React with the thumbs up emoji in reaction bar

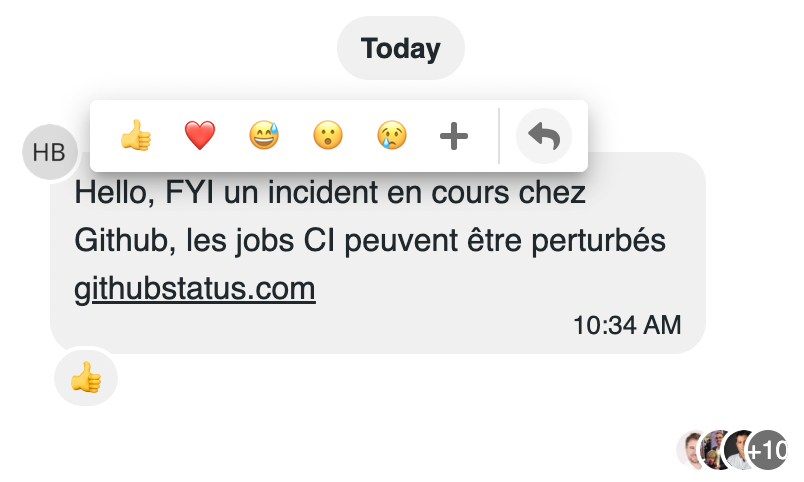pyautogui.click(x=136, y=136)
